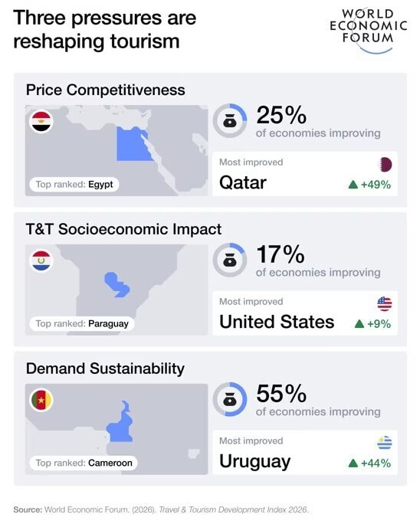Screen dimensions: 420x524
Task: Click the Egypt flag icon
Action: tap(41, 122)
